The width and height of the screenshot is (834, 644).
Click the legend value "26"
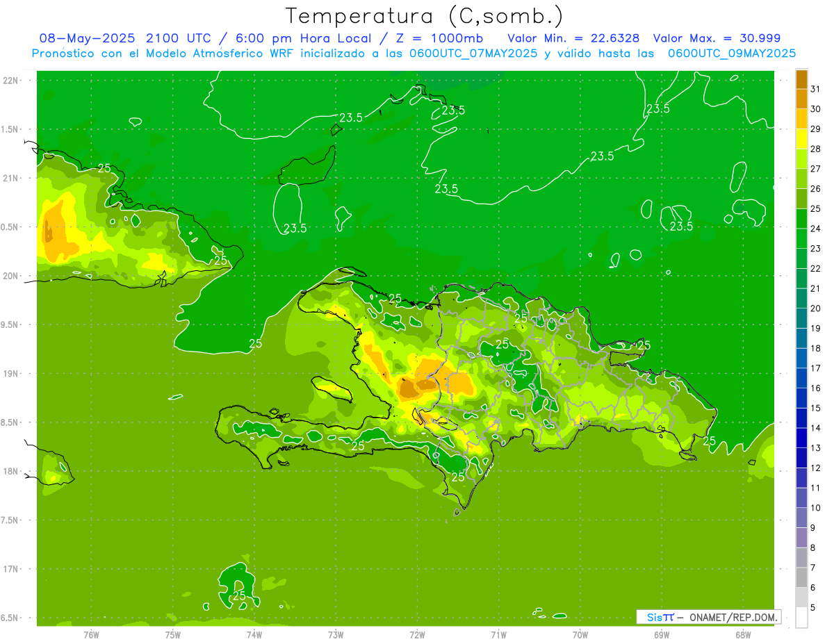(816, 189)
